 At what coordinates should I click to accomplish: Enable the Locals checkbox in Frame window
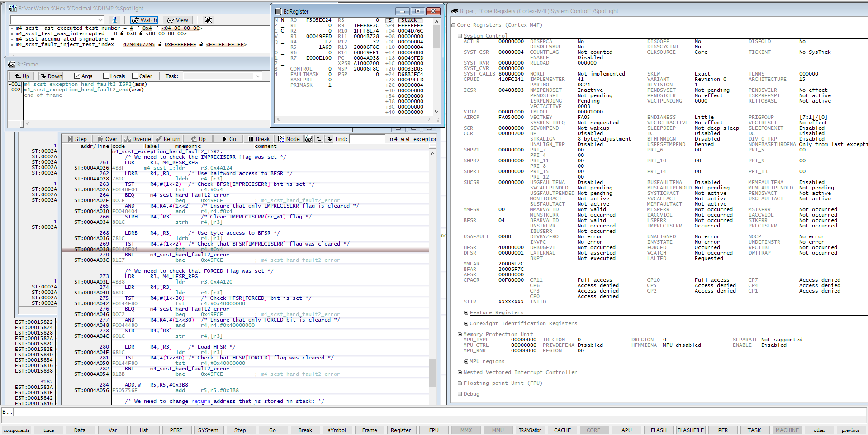click(106, 76)
